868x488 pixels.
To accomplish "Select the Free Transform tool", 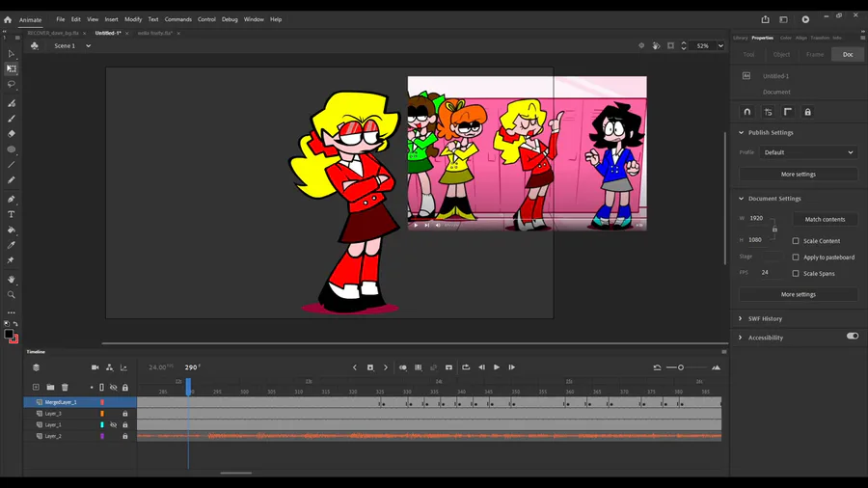I will (11, 68).
